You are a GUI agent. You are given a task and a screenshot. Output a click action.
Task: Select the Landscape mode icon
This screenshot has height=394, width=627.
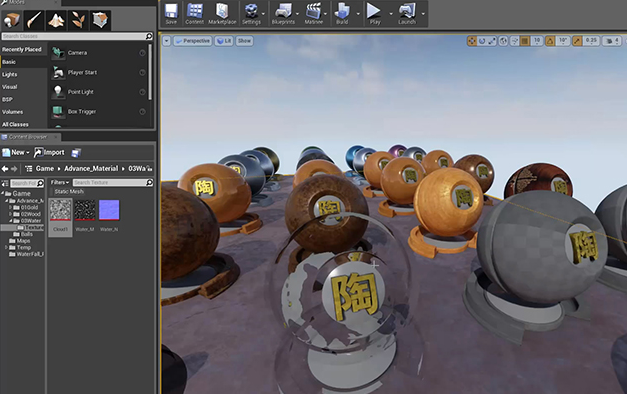56,20
